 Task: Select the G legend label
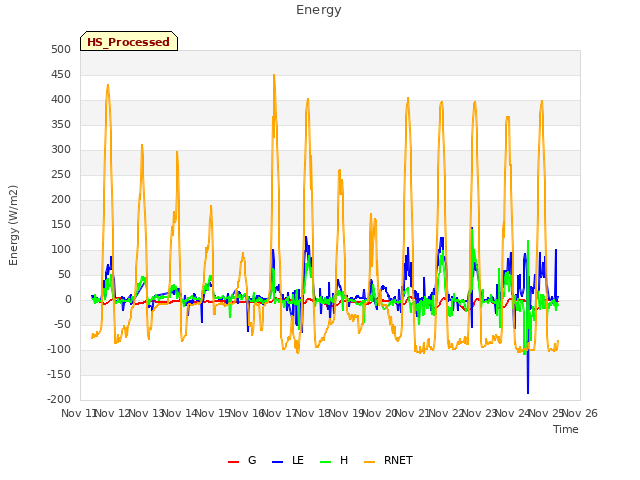[x=252, y=460]
